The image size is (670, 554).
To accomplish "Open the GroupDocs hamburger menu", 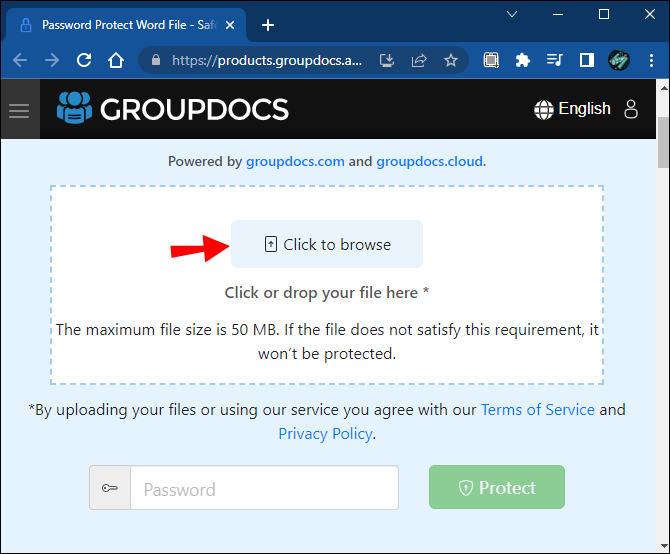I will [x=19, y=111].
